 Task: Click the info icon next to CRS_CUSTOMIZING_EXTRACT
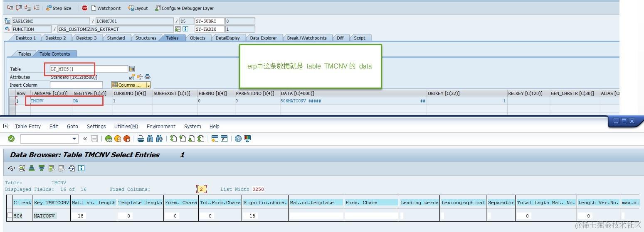185,29
